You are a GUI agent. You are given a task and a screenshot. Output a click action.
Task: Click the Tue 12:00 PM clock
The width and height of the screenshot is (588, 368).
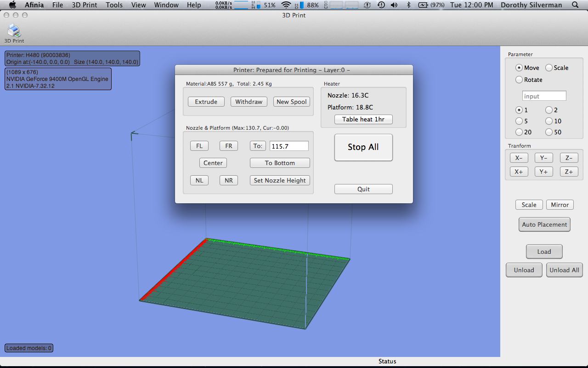(x=472, y=5)
